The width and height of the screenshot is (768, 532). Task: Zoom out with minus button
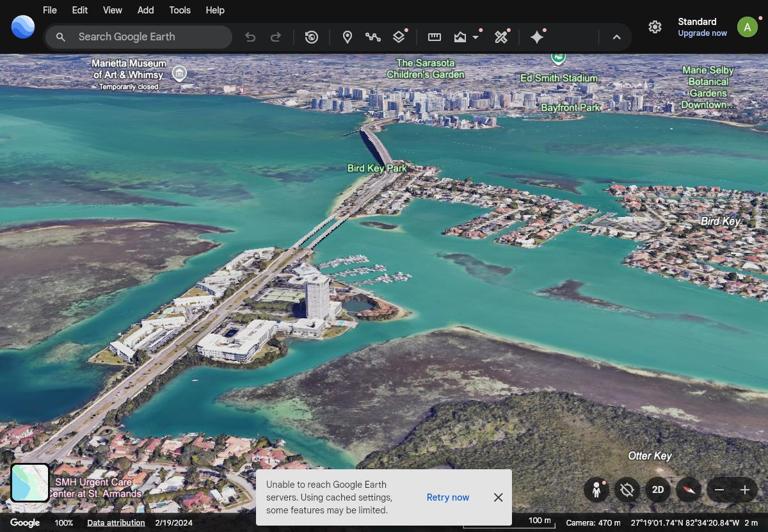pos(719,490)
